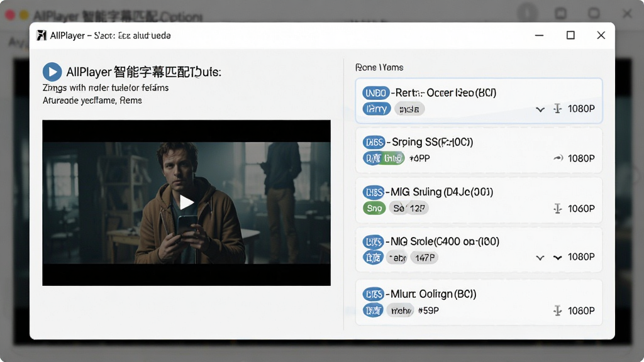Click the Rone Yams list heading
Image resolution: width=644 pixels, height=362 pixels.
[x=379, y=67]
